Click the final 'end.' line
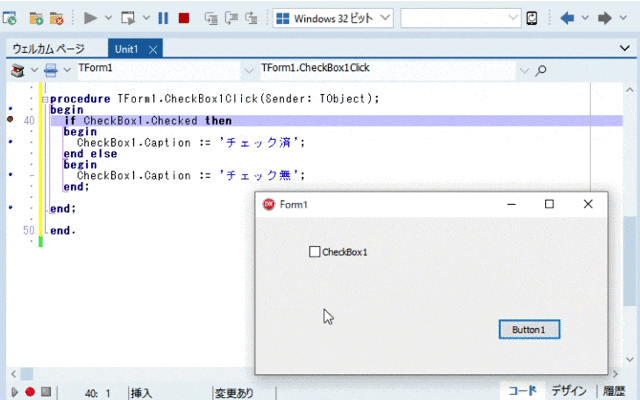The image size is (640, 400). click(x=63, y=231)
